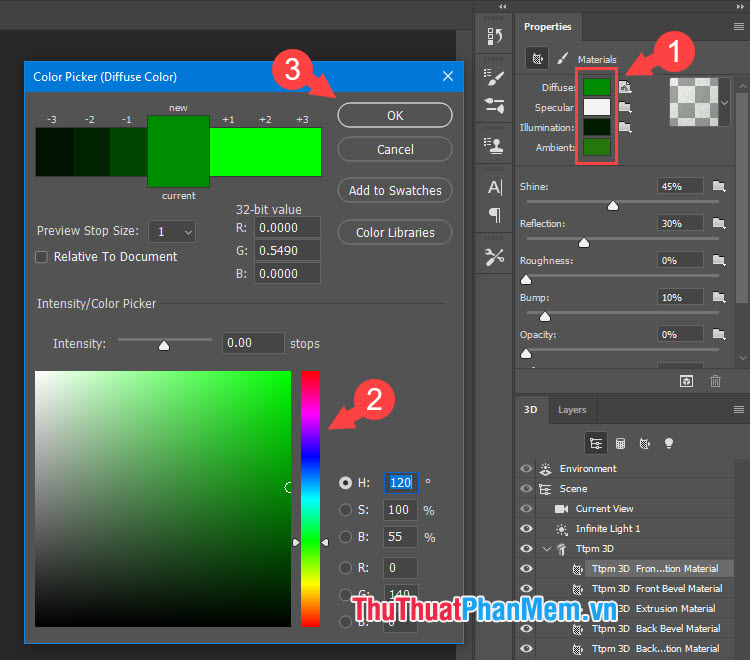Select the Properties tab
Image resolution: width=750 pixels, height=660 pixels.
tap(548, 27)
